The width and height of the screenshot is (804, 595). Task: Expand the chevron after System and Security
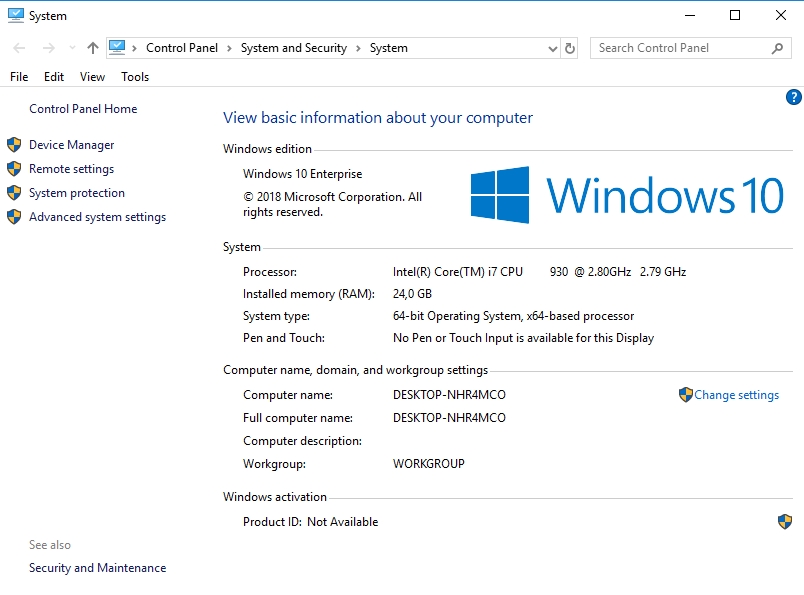pos(358,49)
